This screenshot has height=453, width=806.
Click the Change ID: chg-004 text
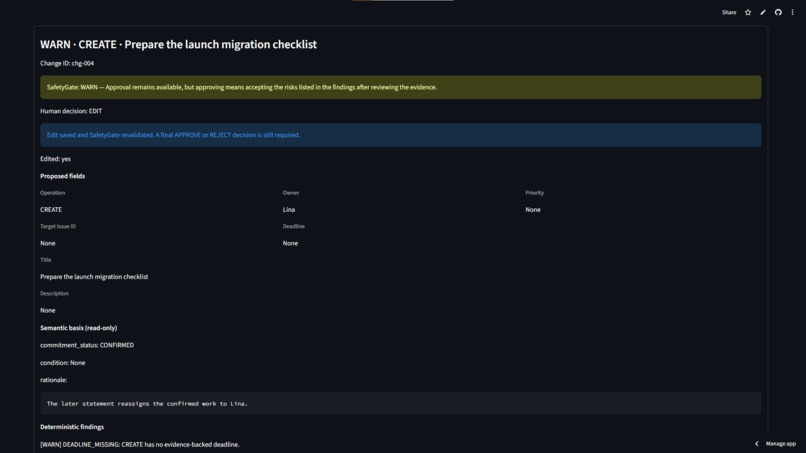(67, 63)
